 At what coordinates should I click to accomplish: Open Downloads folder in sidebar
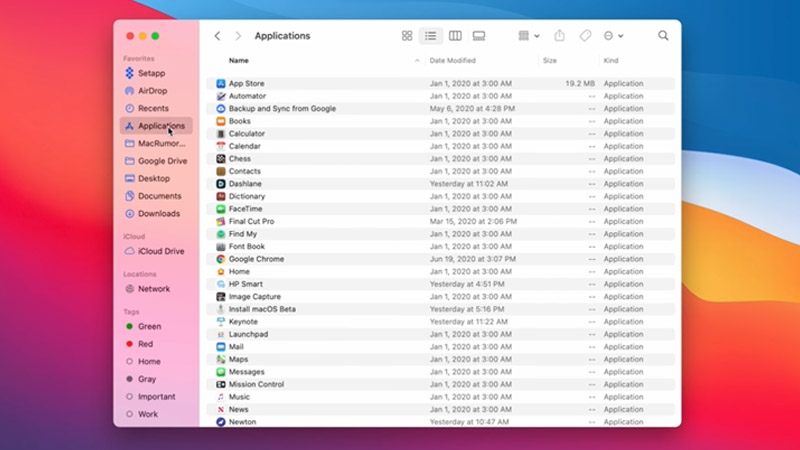click(158, 213)
